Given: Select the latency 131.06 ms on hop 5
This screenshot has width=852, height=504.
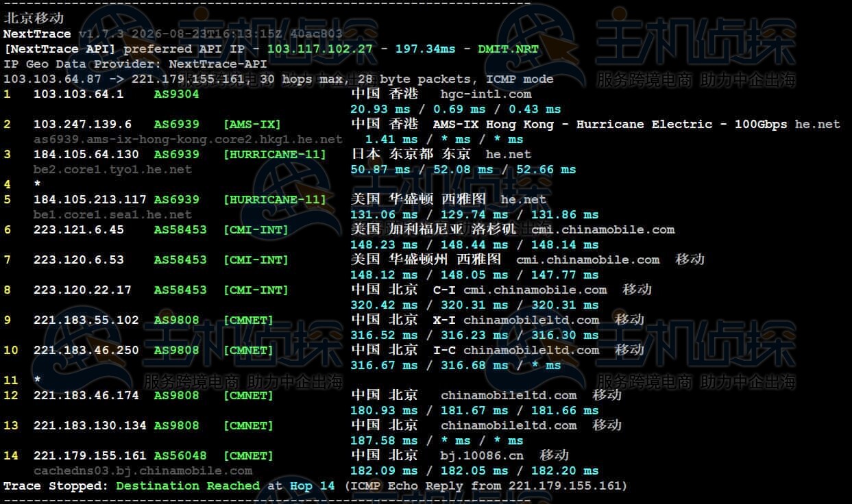Looking at the screenshot, I should [384, 214].
